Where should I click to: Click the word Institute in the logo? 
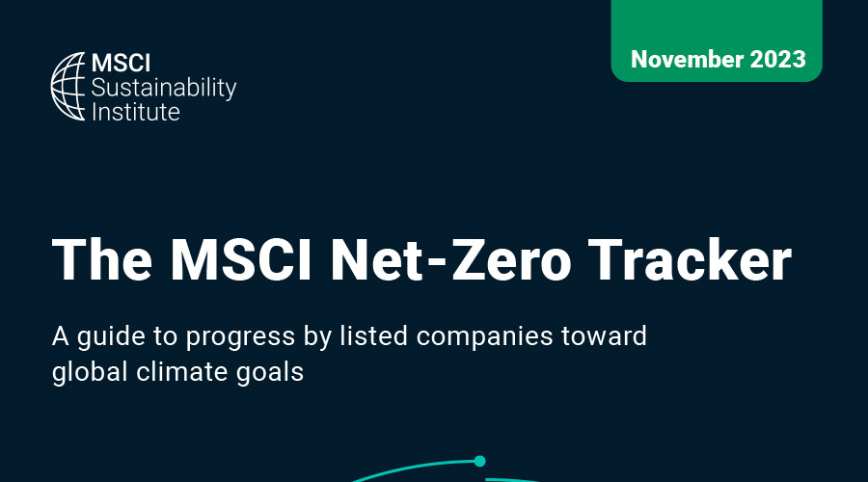(x=135, y=112)
